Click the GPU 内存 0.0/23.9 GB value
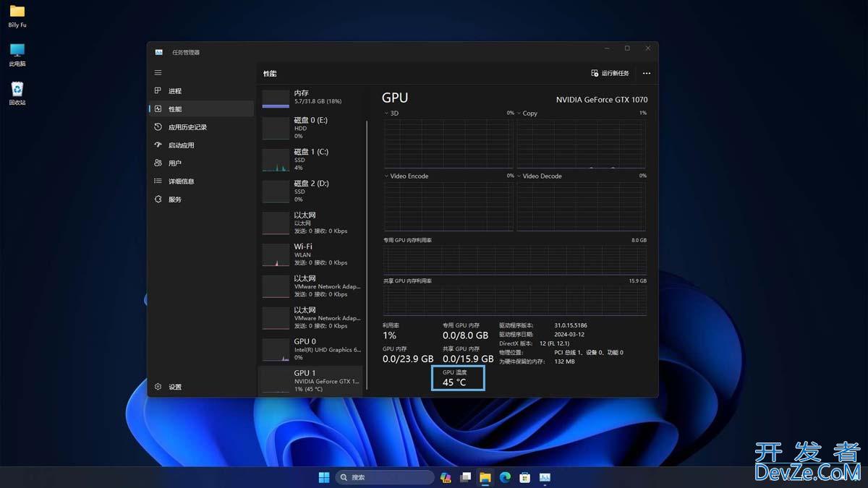 tap(408, 359)
